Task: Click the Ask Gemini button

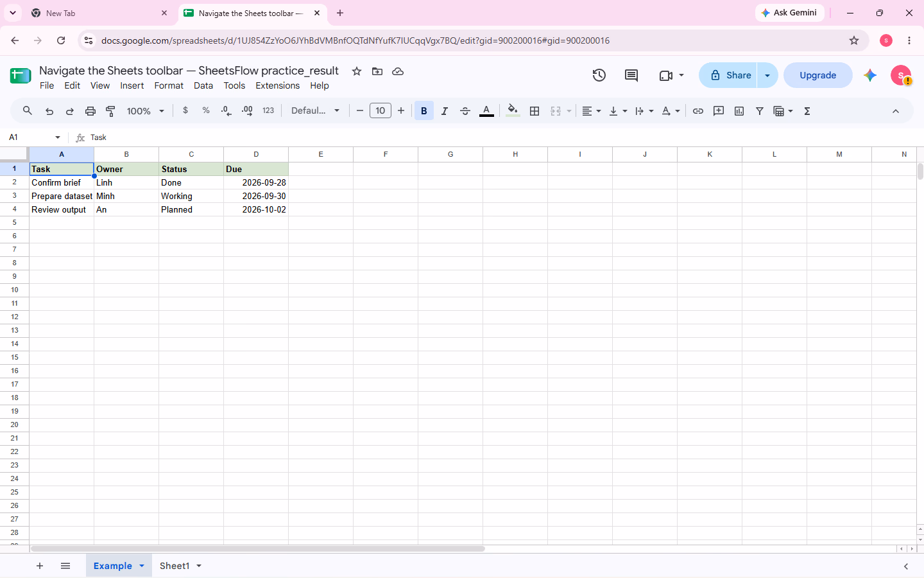Action: 789,13
